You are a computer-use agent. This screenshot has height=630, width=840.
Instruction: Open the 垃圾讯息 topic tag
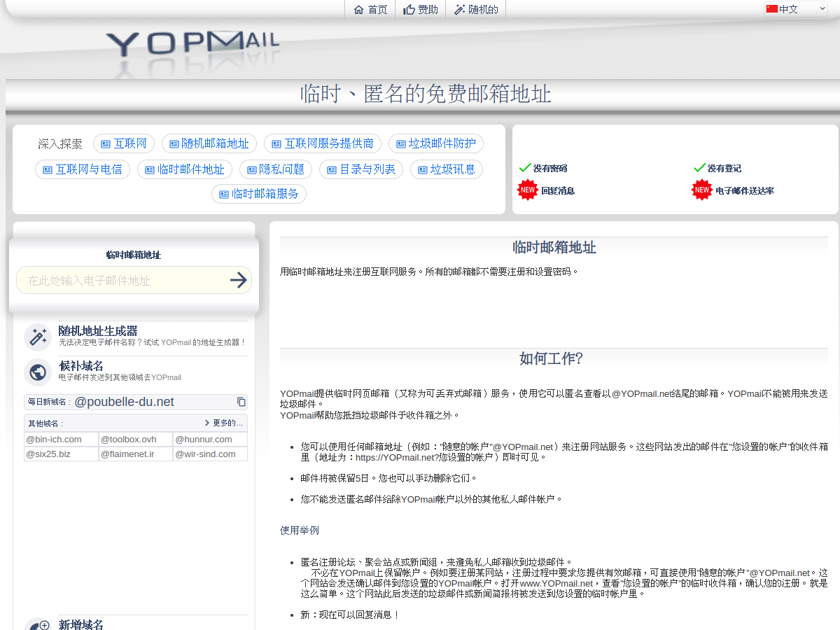click(447, 169)
